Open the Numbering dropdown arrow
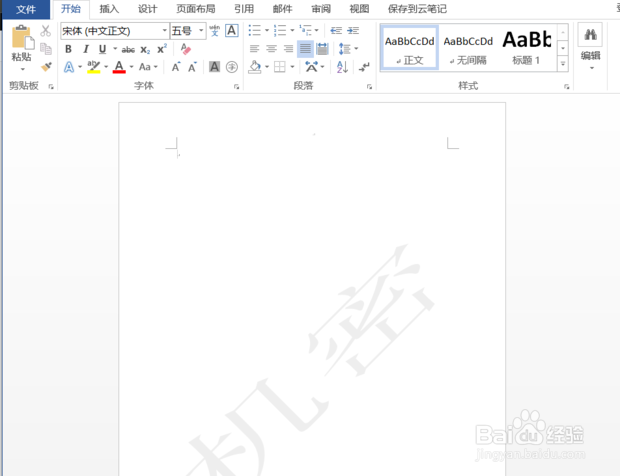The height and width of the screenshot is (476, 620). coord(292,30)
